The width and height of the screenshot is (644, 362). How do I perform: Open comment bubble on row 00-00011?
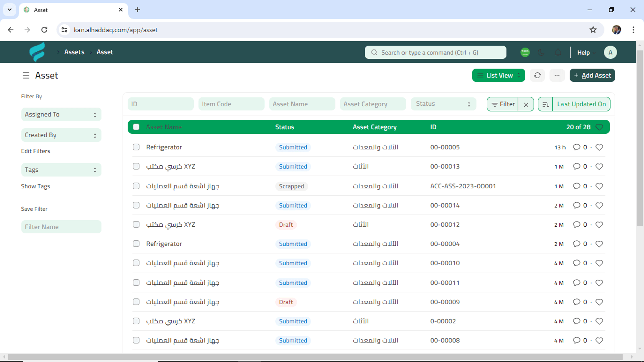tap(577, 283)
